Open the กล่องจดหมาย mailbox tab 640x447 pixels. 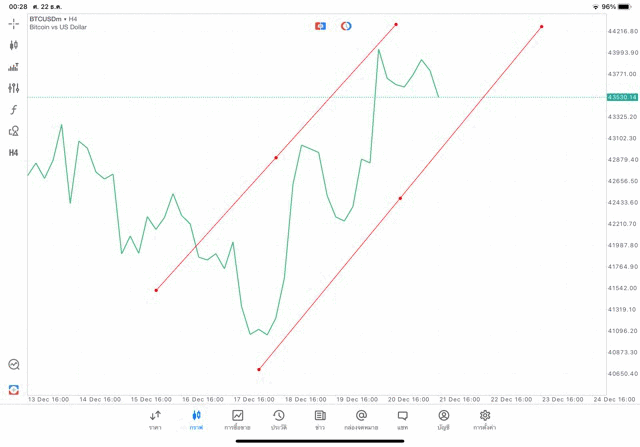click(x=361, y=419)
